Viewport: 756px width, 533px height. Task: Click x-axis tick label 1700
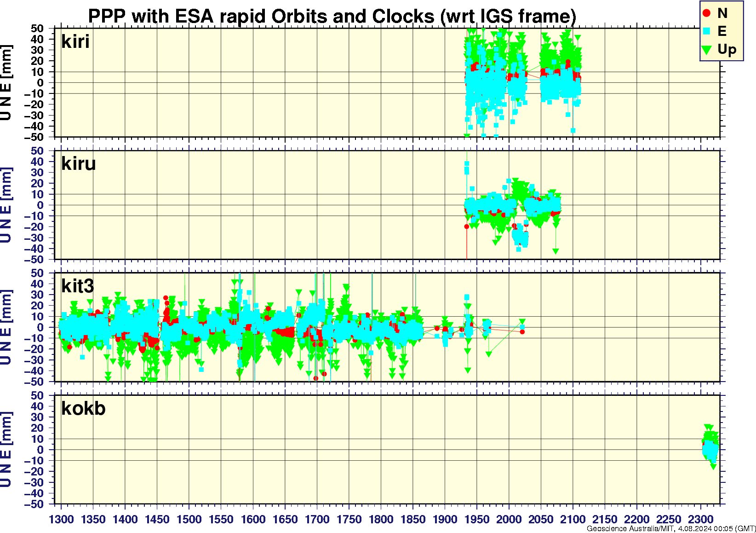coord(317,519)
